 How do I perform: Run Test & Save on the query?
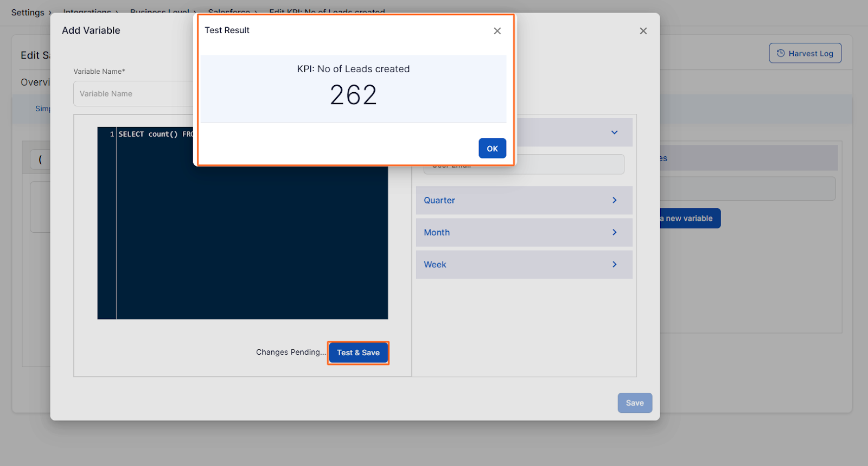tap(358, 353)
